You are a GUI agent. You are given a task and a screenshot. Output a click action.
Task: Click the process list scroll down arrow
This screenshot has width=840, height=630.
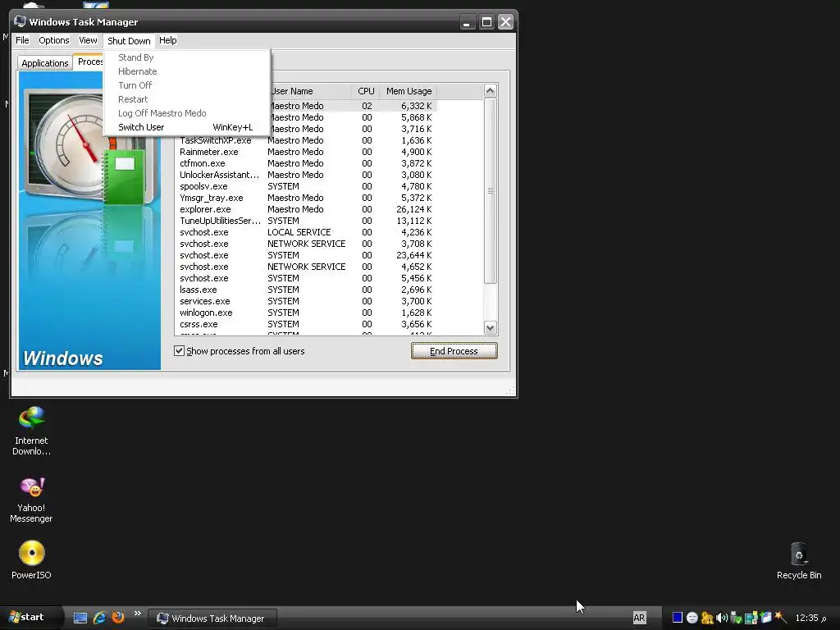[x=491, y=327]
